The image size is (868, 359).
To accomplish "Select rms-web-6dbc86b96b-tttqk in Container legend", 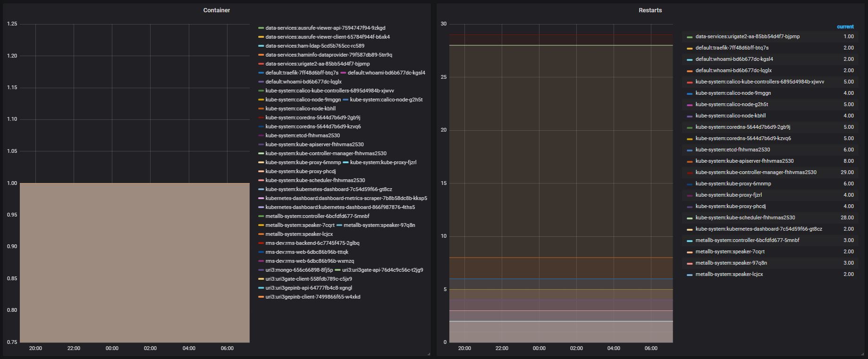I will point(307,252).
